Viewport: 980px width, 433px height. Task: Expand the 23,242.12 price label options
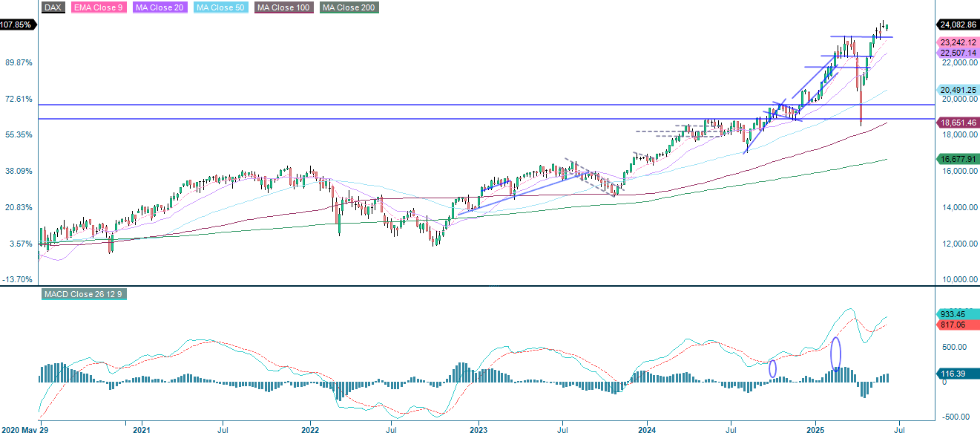click(956, 43)
